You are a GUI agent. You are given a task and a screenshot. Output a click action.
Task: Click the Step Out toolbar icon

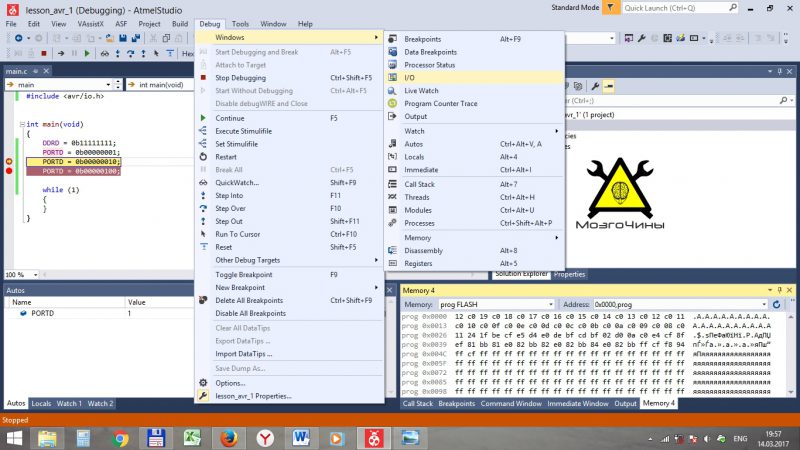(143, 53)
